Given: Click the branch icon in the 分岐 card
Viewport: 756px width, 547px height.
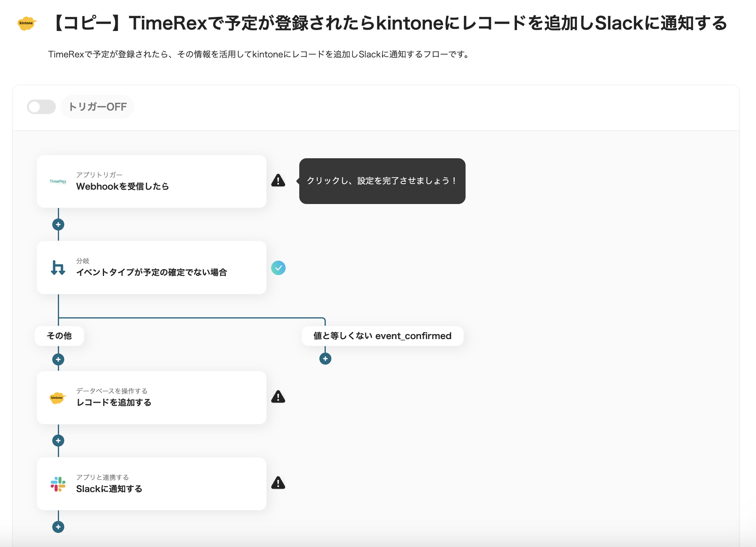Looking at the screenshot, I should coord(58,267).
